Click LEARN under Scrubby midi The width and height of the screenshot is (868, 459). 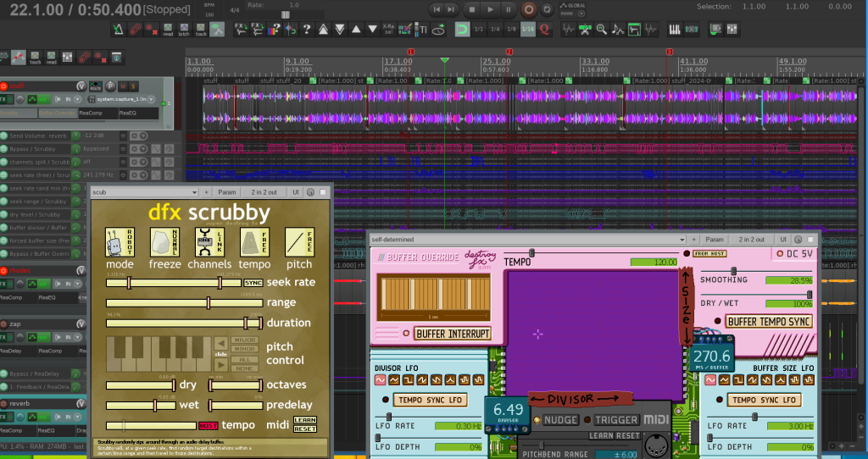pyautogui.click(x=305, y=420)
